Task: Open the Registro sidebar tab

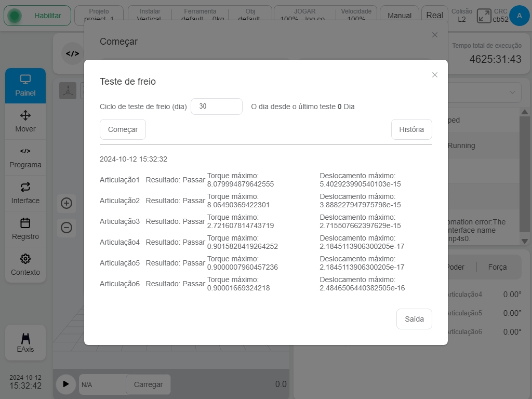Action: 25,229
